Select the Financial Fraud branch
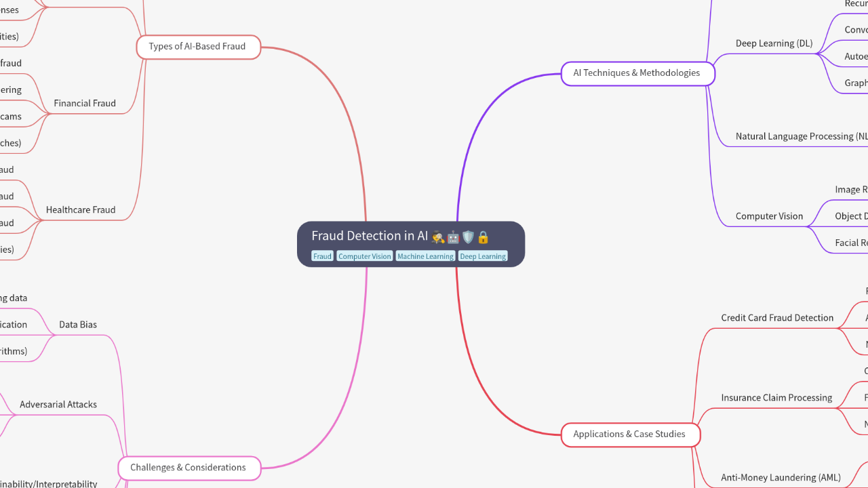This screenshot has width=868, height=488. (85, 104)
